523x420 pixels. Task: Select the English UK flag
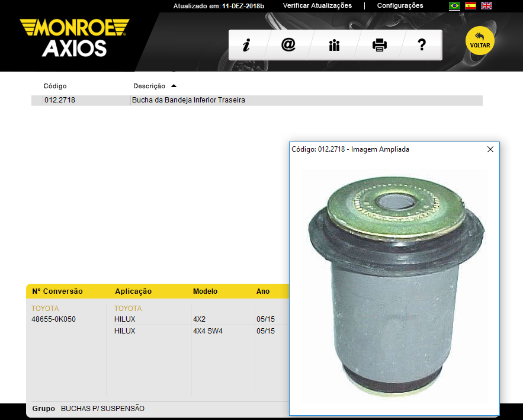486,6
